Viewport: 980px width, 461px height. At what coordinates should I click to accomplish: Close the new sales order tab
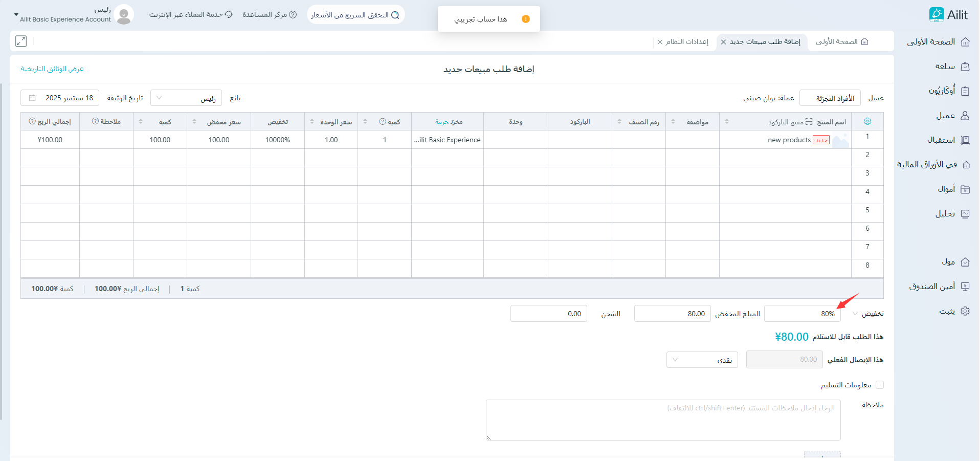(723, 42)
